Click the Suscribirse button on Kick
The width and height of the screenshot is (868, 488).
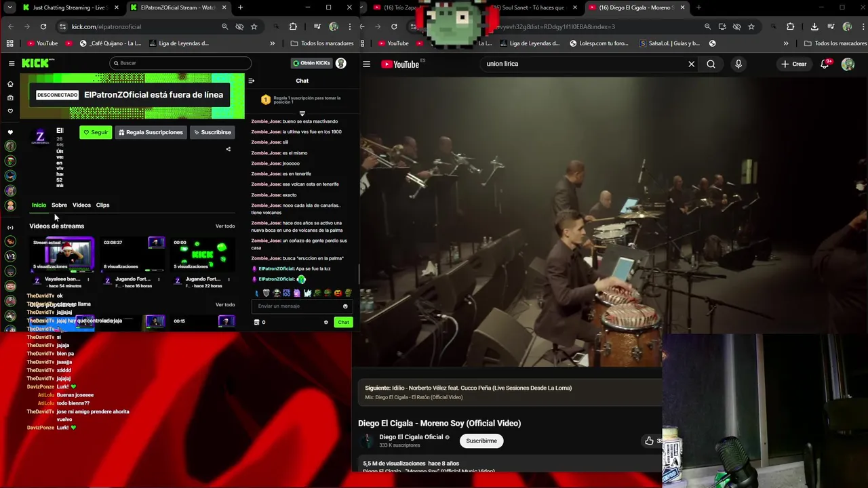212,132
